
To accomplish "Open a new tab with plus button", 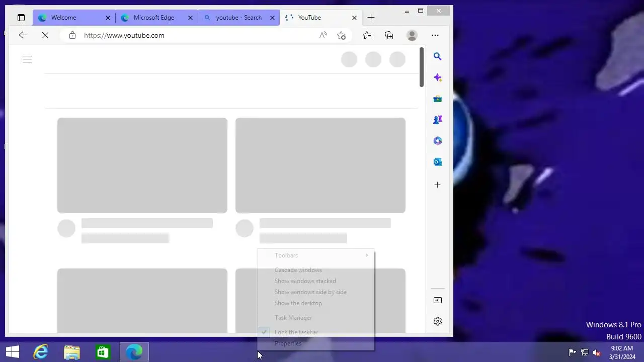I will pyautogui.click(x=371, y=18).
